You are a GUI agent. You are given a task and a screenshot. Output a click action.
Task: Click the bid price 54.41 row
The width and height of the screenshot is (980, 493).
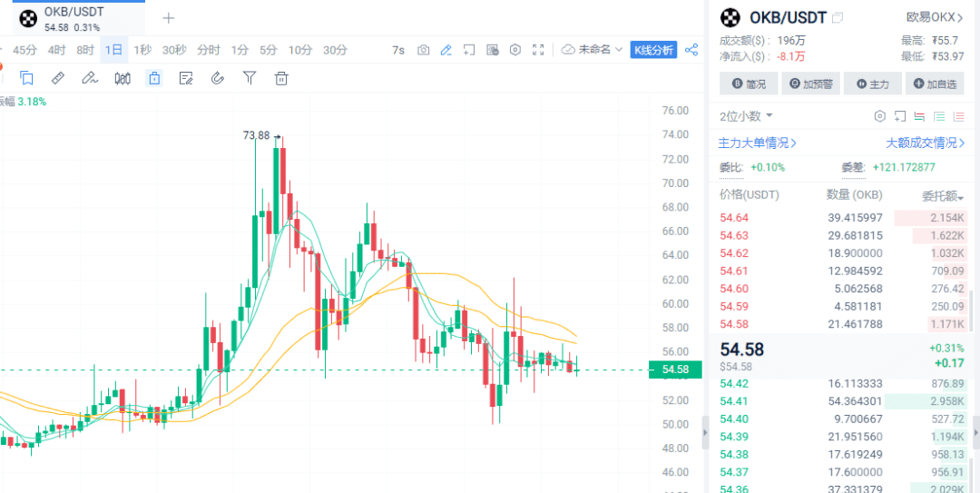(842, 401)
